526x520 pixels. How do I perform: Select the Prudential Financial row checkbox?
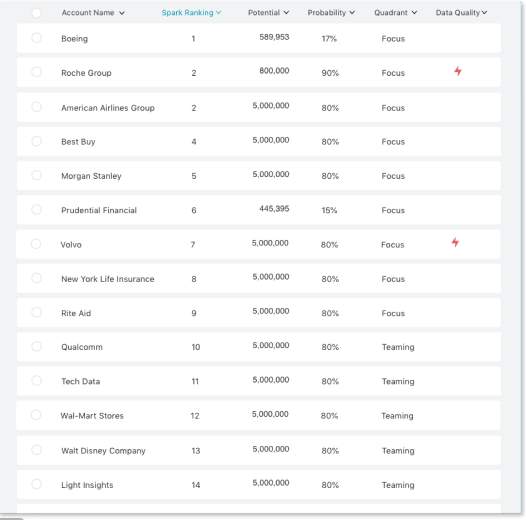pos(37,209)
